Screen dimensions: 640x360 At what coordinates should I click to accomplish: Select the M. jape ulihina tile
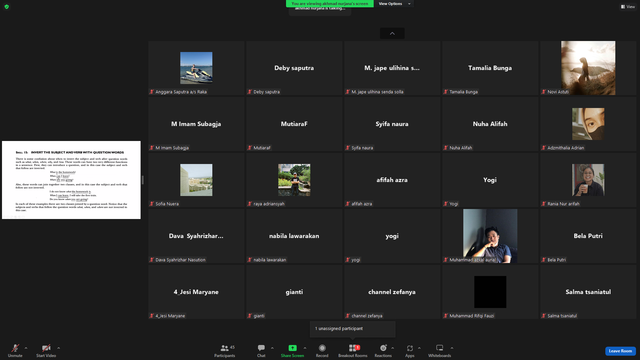[x=392, y=68]
